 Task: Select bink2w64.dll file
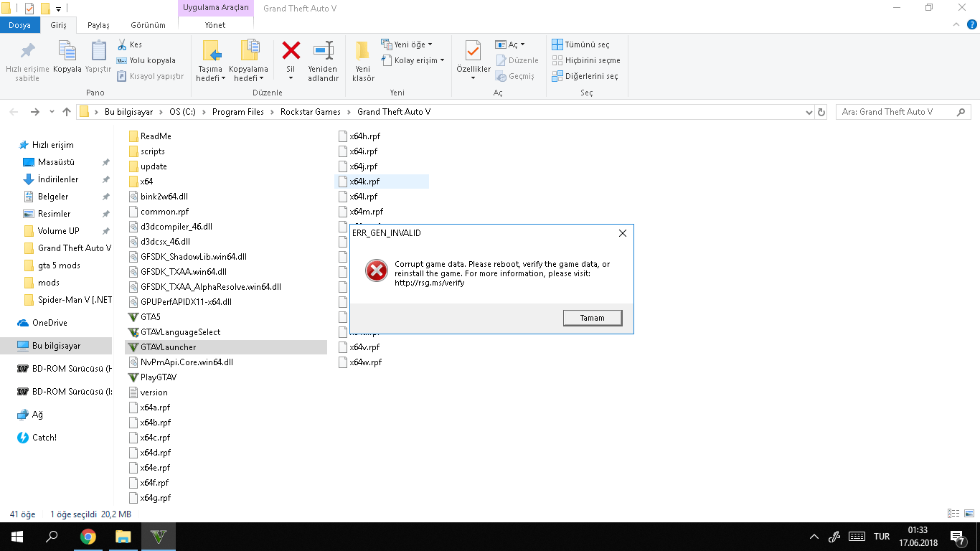(x=164, y=197)
